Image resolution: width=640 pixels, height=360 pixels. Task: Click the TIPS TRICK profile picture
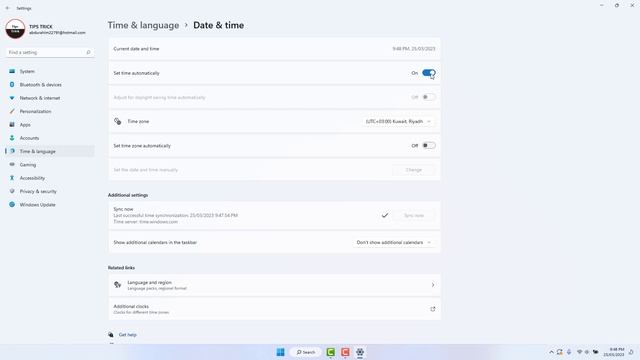(x=15, y=29)
